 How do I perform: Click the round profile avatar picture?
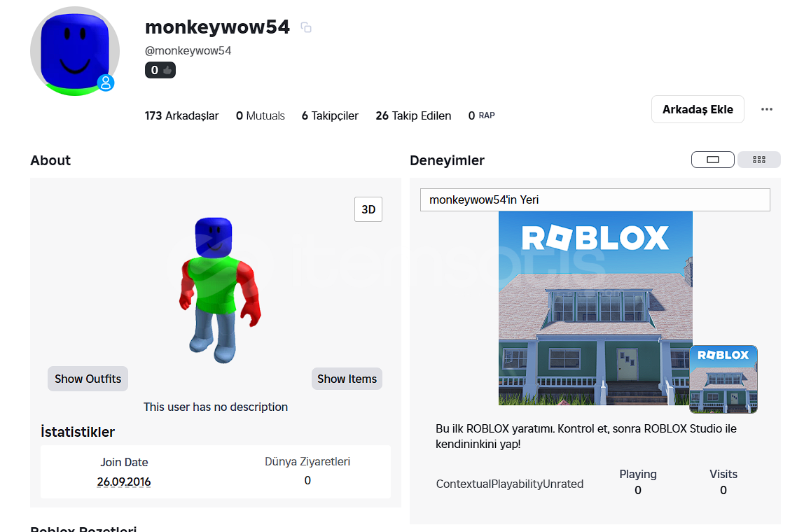click(x=74, y=51)
